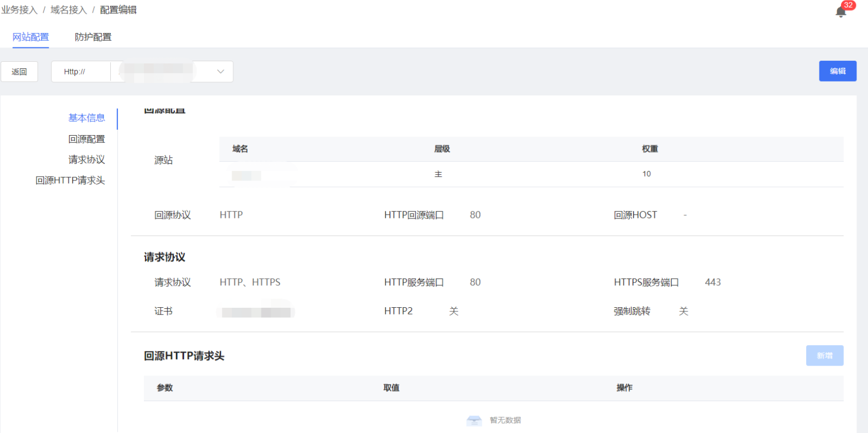This screenshot has width=868, height=433.
Task: Click the blue 编辑 button
Action: (838, 71)
